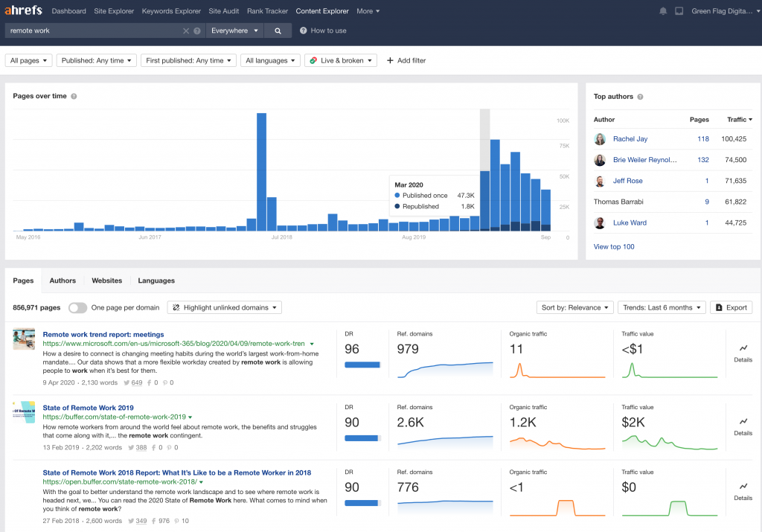The image size is (762, 532).
Task: Click Rachel Jay's page count 118
Action: (x=703, y=139)
